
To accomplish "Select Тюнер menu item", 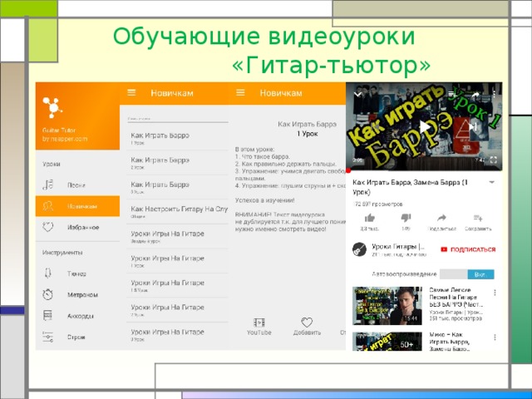I will pos(77,273).
